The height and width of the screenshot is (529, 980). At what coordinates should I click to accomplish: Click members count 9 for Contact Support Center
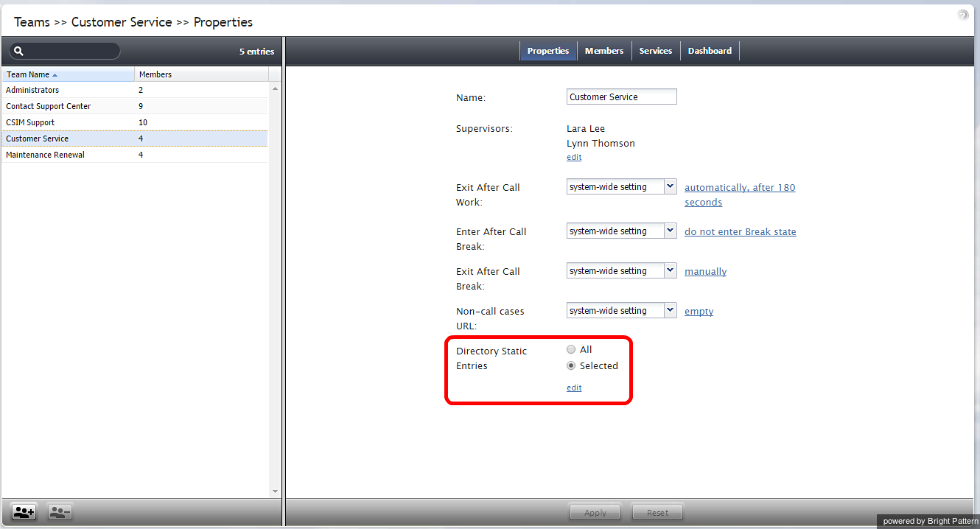click(x=141, y=106)
